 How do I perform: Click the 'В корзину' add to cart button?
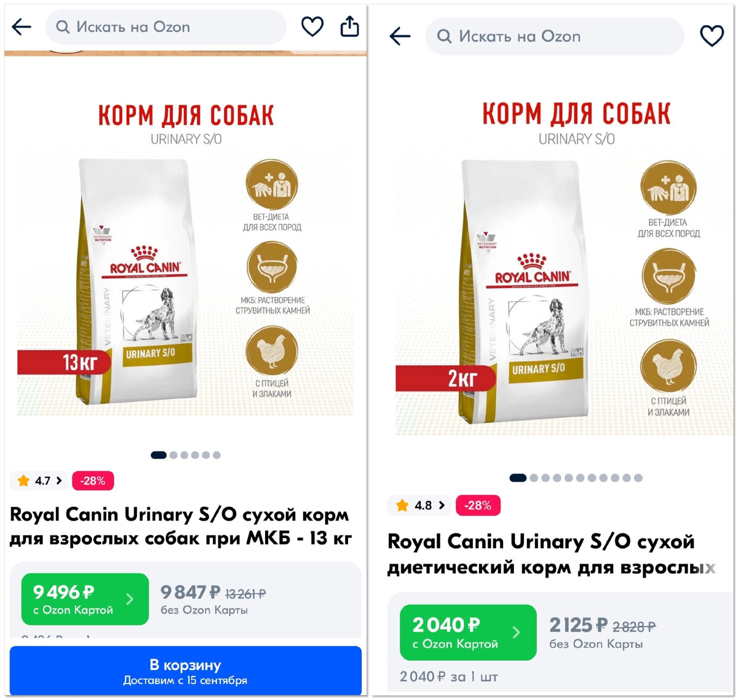point(185,671)
